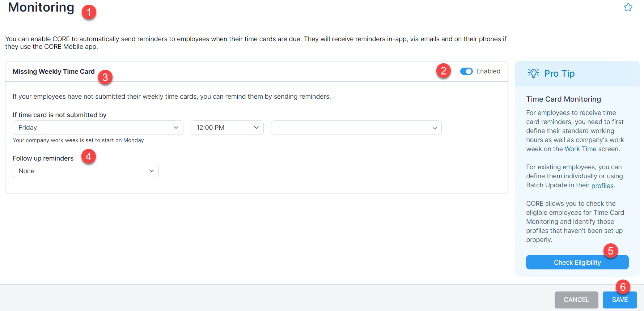The image size is (644, 311).
Task: Click the chevron on the Friday dropdown
Action: [176, 127]
